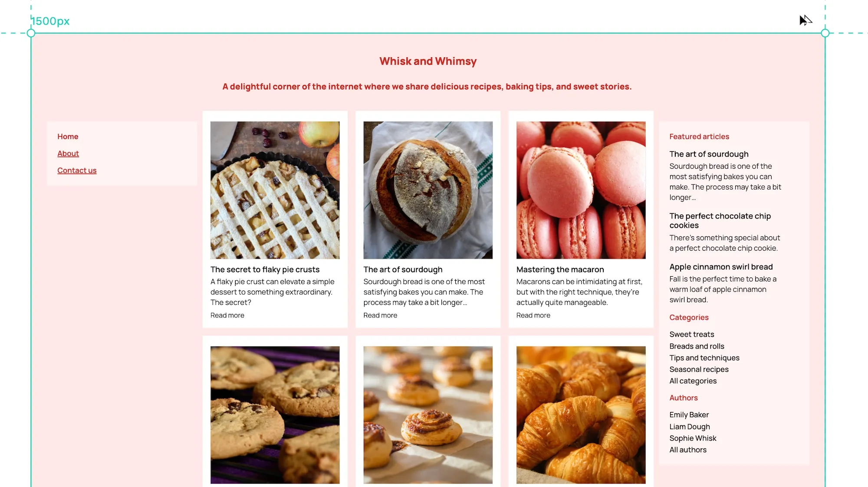Click the Home navigation link
The image size is (868, 487).
pos(67,136)
